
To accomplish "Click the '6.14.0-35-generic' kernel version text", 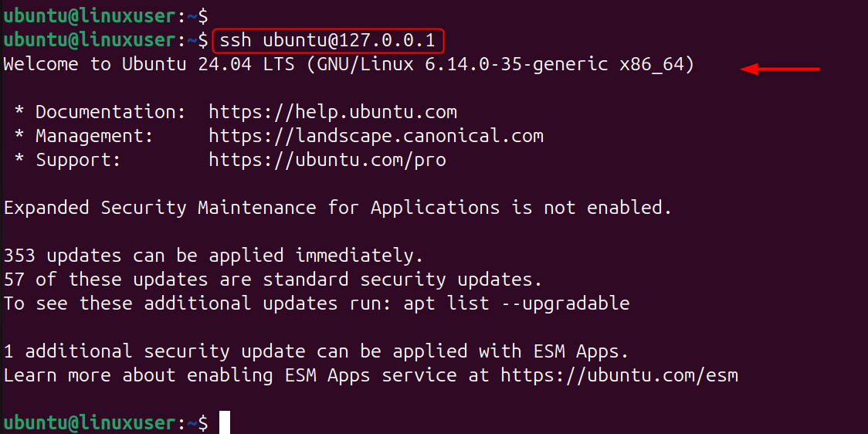I will click(516, 64).
